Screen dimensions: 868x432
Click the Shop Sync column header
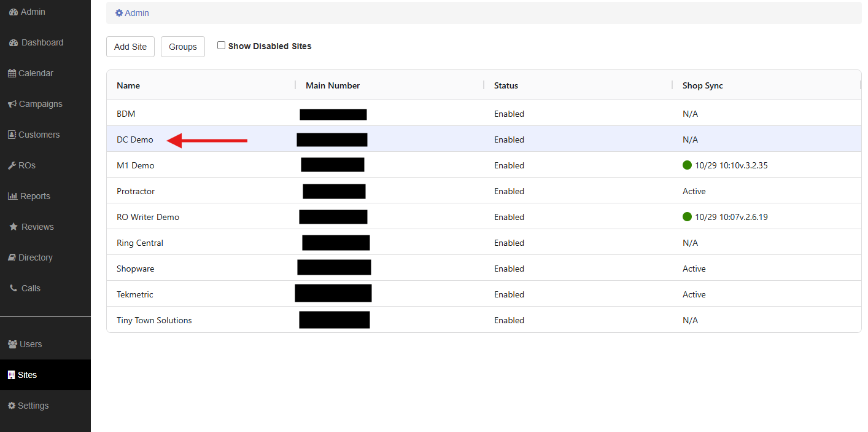tap(703, 85)
